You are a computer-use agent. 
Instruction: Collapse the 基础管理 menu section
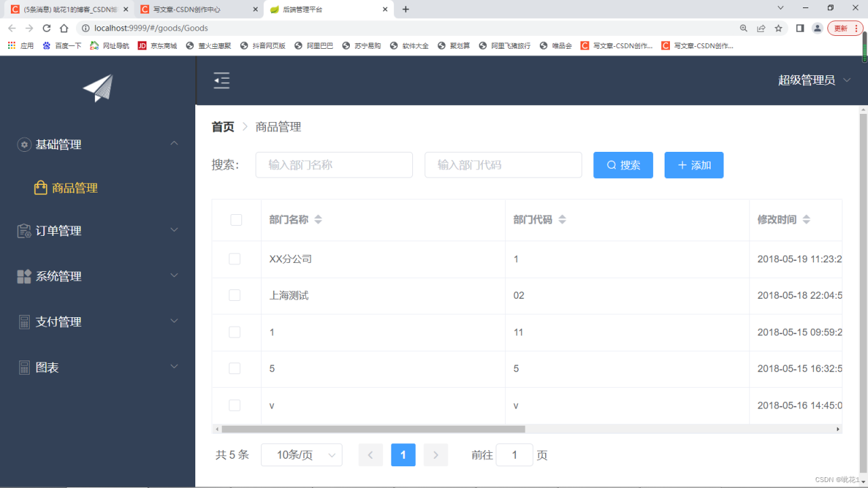[174, 144]
